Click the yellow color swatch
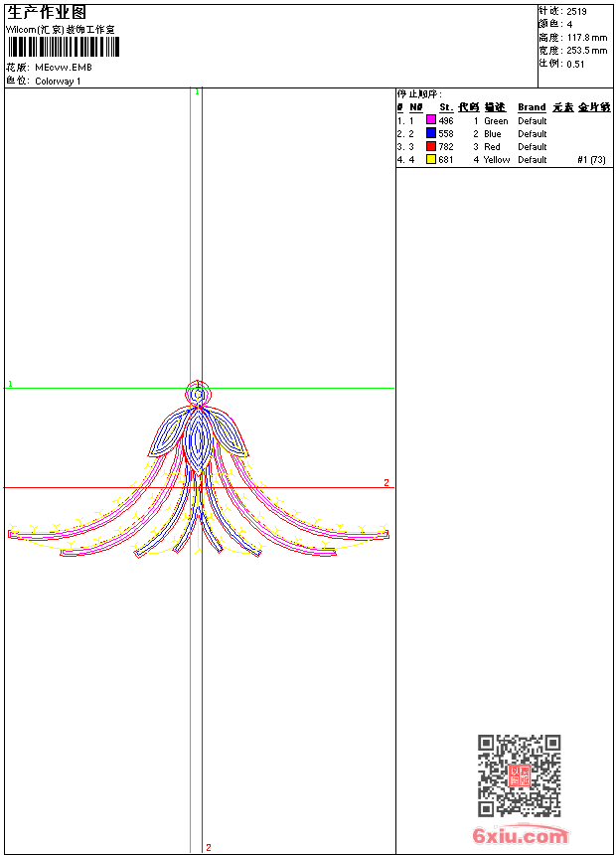This screenshot has height=855, width=616. (x=431, y=159)
